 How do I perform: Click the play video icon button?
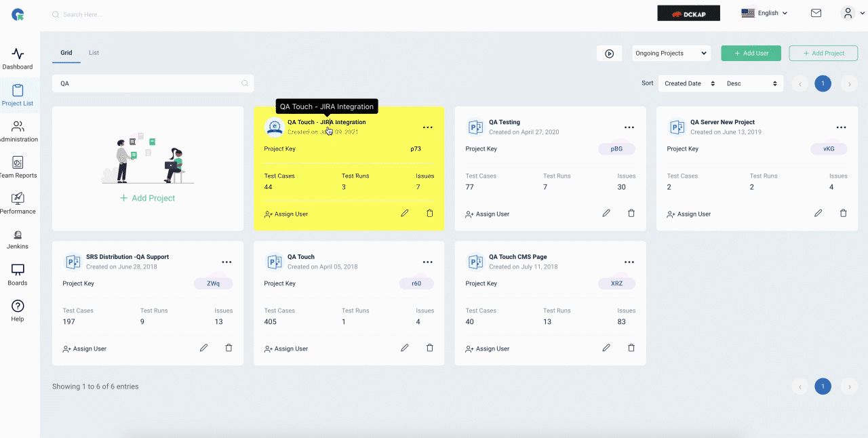609,54
